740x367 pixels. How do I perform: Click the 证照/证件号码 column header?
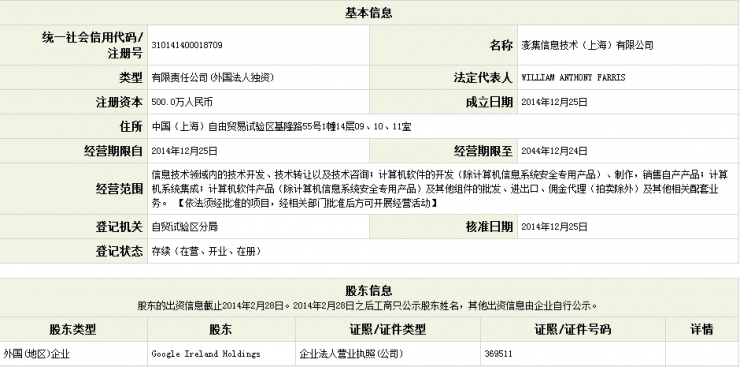coord(573,329)
